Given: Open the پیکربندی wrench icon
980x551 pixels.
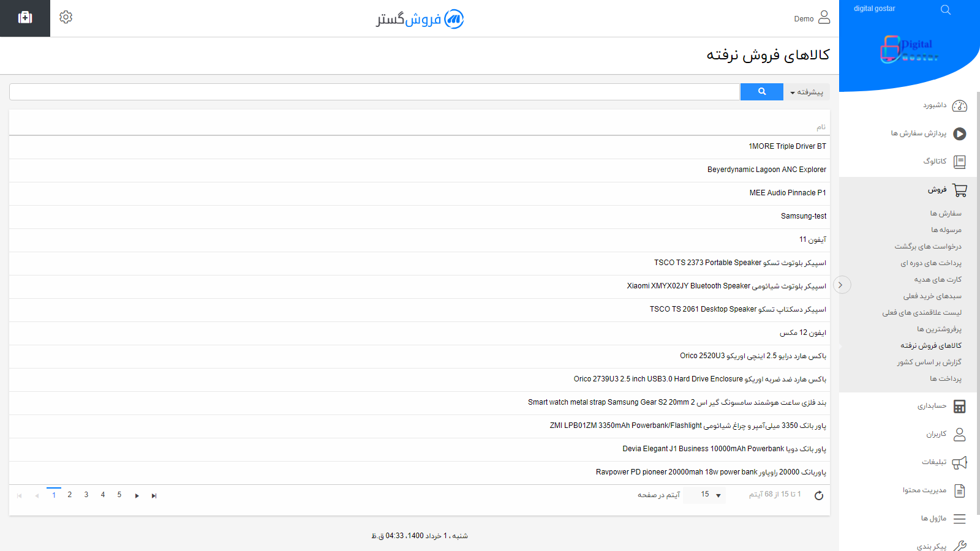Looking at the screenshot, I should 960,545.
